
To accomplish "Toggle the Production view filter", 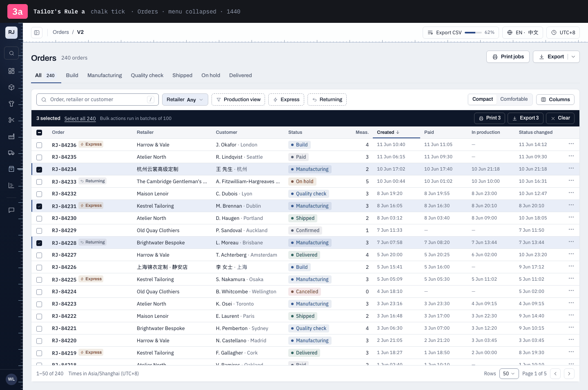I will (238, 100).
